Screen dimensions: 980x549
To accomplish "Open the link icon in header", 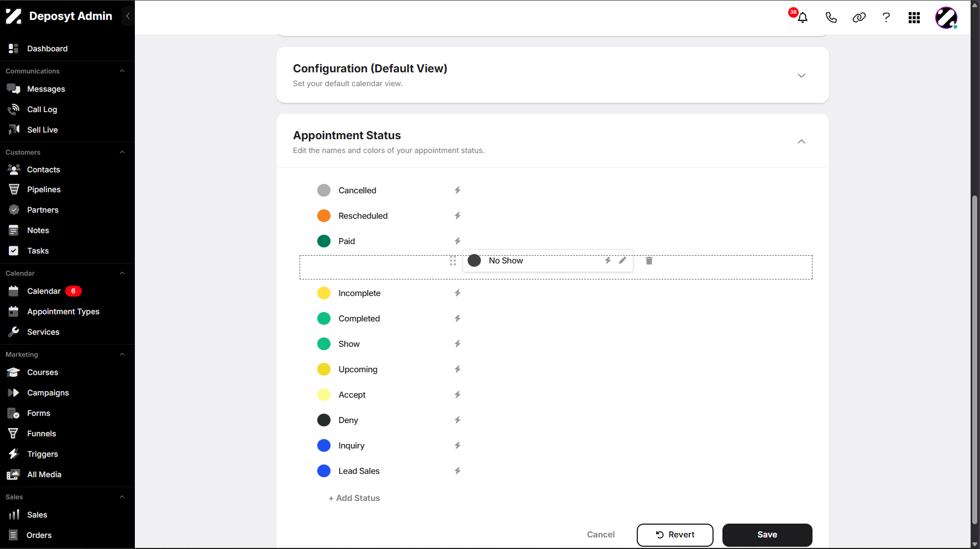I will pyautogui.click(x=859, y=18).
